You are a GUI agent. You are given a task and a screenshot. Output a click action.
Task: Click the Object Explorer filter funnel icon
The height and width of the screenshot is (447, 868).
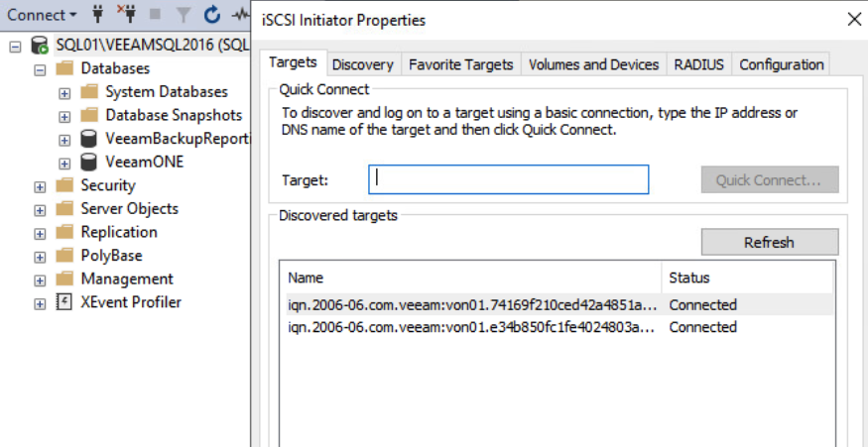coord(183,15)
